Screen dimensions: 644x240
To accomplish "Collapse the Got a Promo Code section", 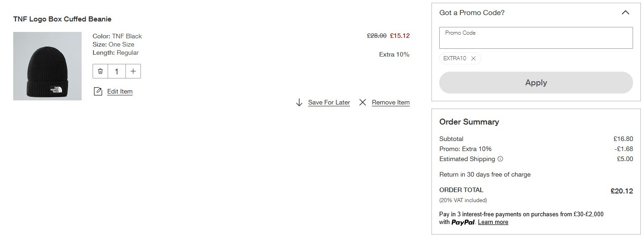I will [625, 13].
